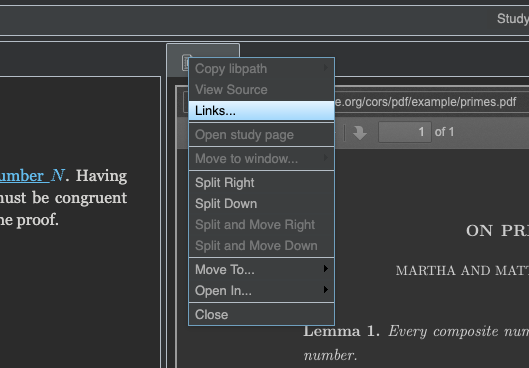Click the document tab icon above the PDF
The image size is (529, 368).
point(186,63)
